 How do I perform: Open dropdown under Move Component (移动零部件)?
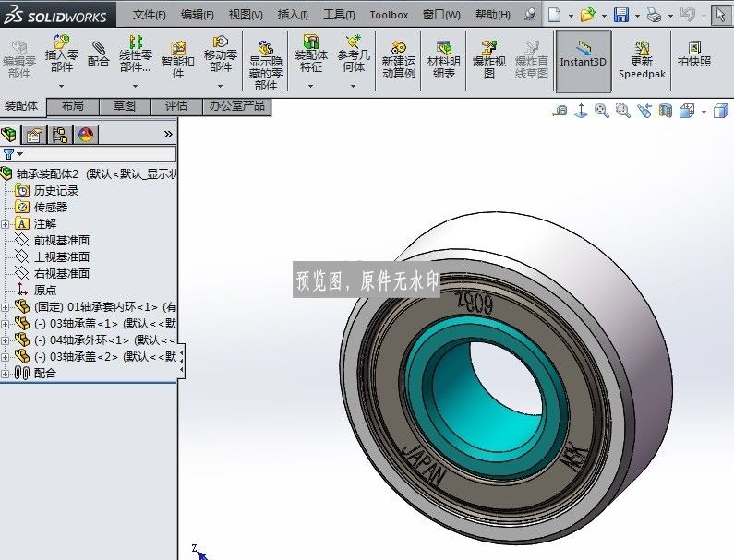coord(220,86)
